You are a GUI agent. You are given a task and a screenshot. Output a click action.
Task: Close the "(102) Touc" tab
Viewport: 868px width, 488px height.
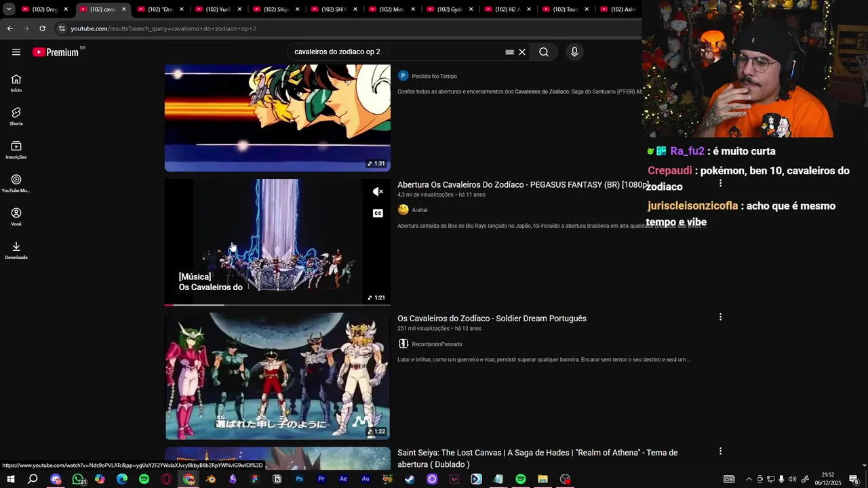point(587,9)
